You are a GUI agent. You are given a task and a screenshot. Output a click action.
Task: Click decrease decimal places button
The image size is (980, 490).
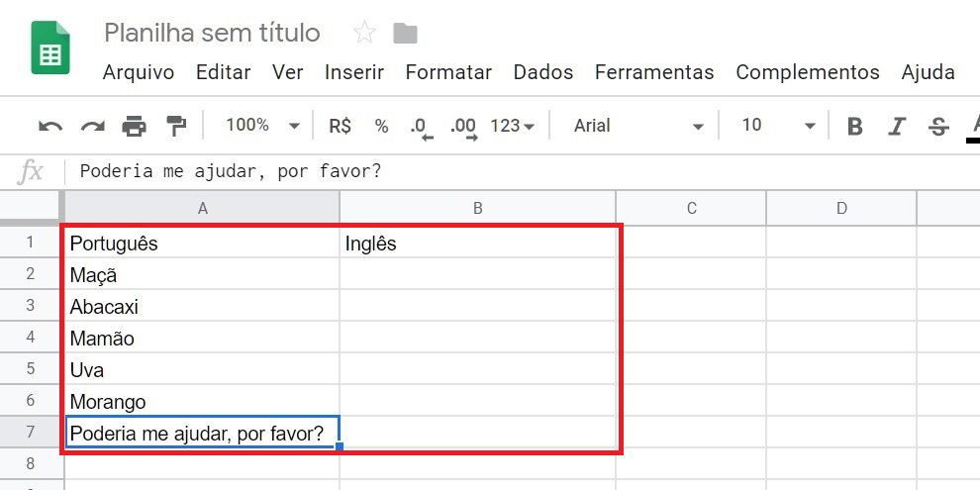421,126
